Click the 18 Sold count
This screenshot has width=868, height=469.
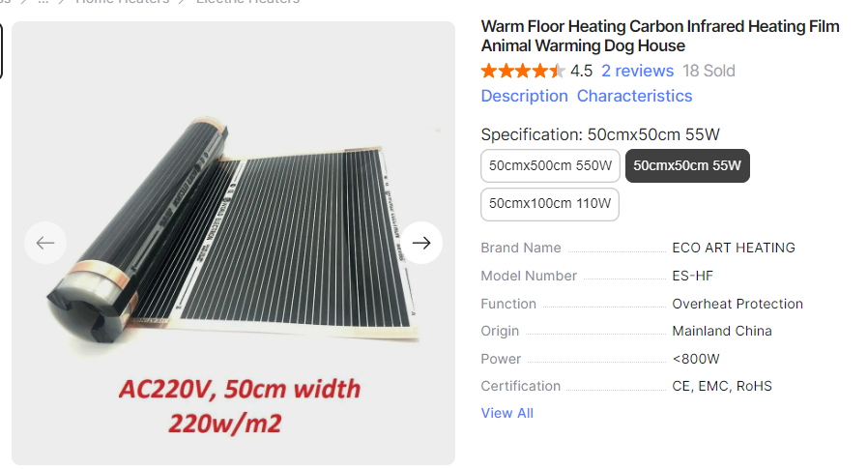pos(709,71)
